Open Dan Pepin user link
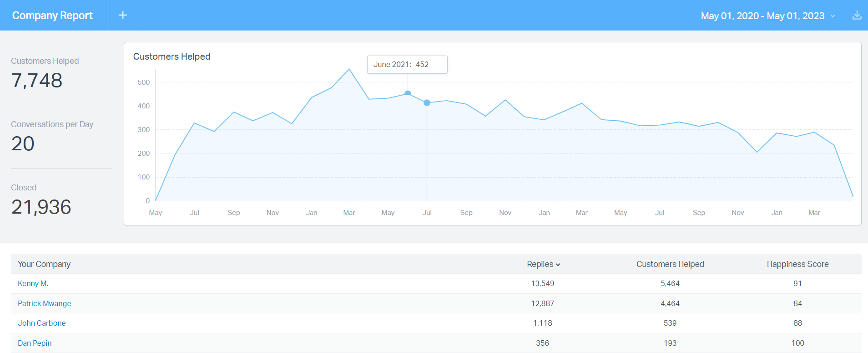 point(35,343)
